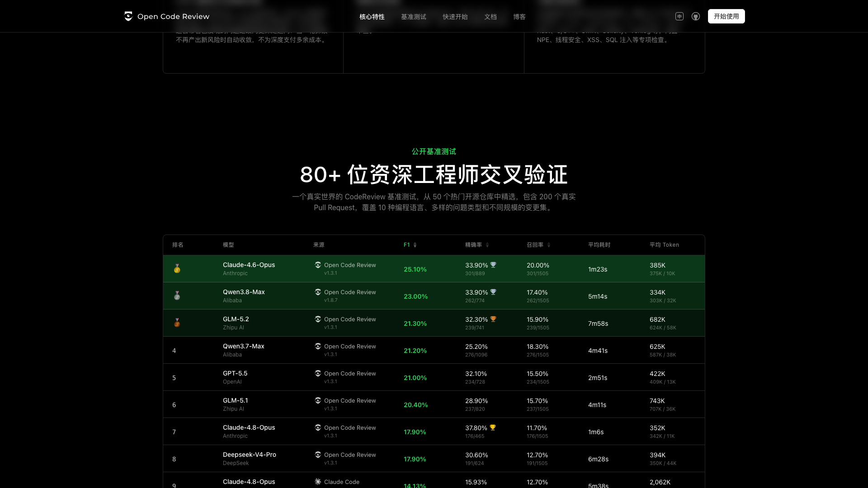Click the 80+ 位资深工程师交叉验证 heading
Image resolution: width=868 pixels, height=488 pixels.
coord(434,174)
